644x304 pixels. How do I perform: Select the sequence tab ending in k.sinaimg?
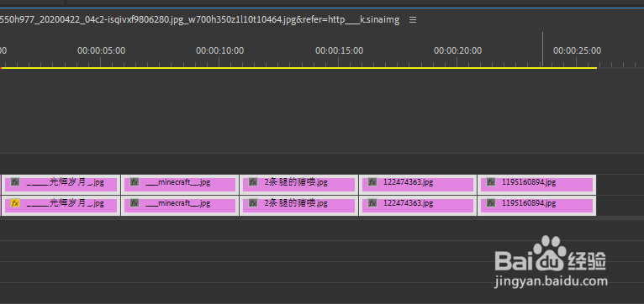coord(199,20)
